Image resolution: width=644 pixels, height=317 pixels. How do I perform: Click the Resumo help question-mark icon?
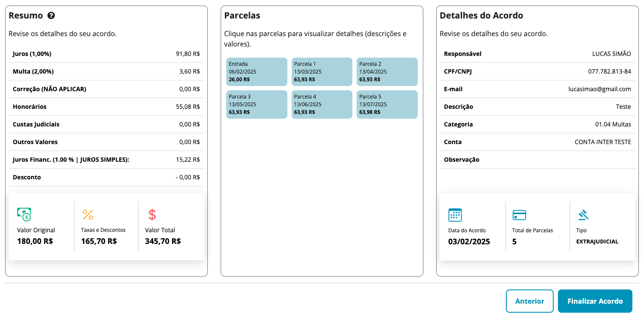tap(51, 16)
